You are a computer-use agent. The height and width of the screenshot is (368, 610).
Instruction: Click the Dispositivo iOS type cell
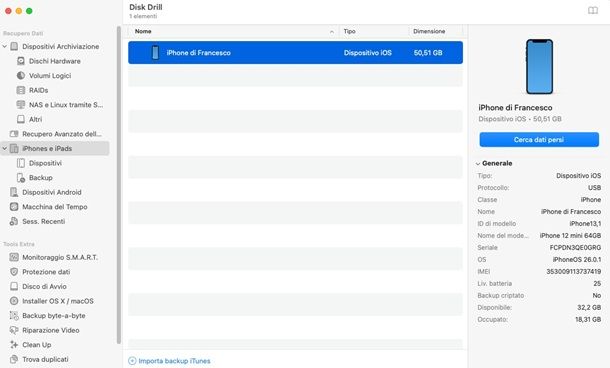(x=368, y=53)
